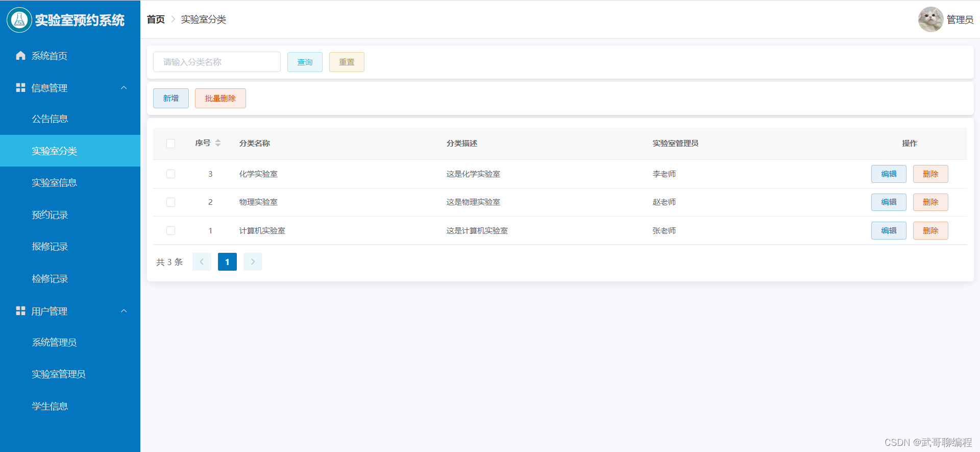This screenshot has height=452, width=980.
Task: Edit the 物理实验室 row
Action: click(889, 202)
